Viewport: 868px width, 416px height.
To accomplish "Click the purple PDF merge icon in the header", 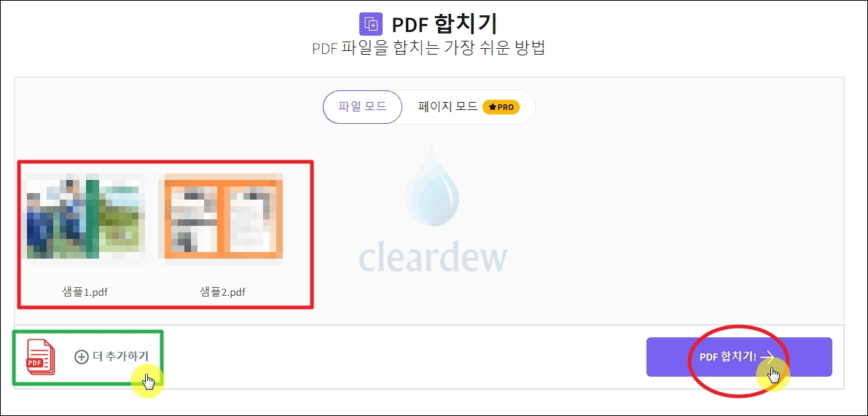I will tap(371, 24).
